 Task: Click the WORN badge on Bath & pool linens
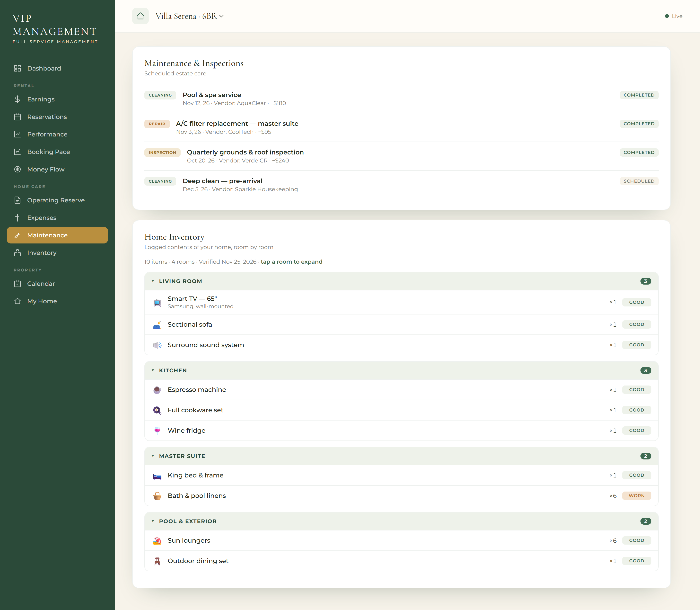coord(636,496)
